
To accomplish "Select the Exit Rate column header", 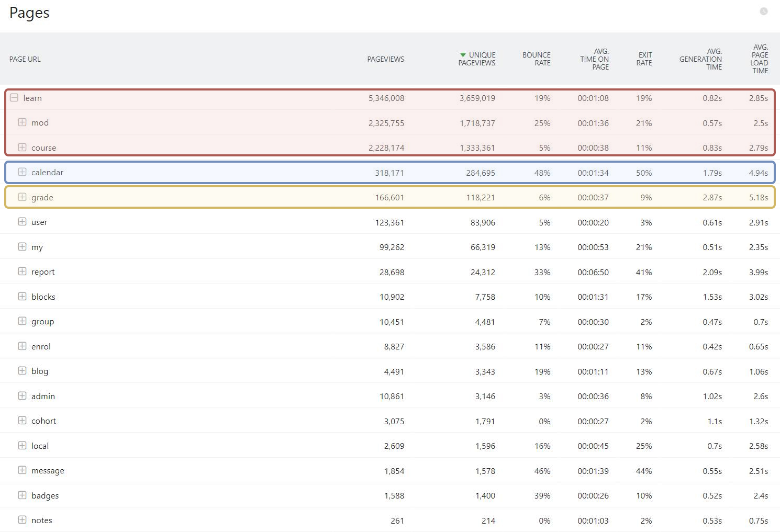I will (644, 59).
